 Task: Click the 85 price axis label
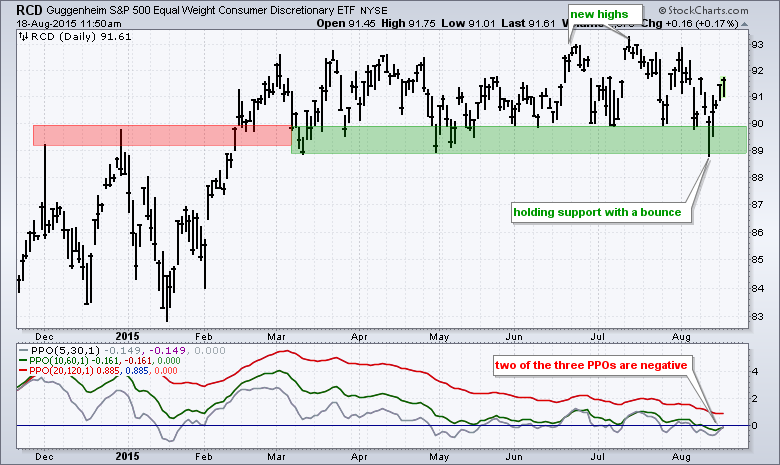point(757,260)
